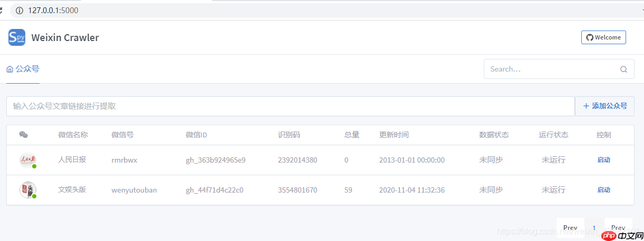Click the browser address bar URL

(53, 10)
